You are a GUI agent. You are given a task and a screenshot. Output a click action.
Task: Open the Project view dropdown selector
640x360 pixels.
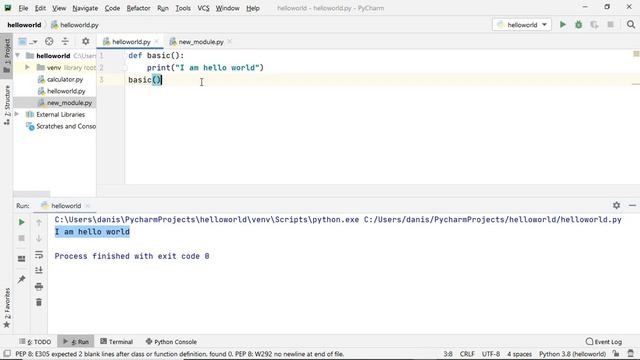27,41
